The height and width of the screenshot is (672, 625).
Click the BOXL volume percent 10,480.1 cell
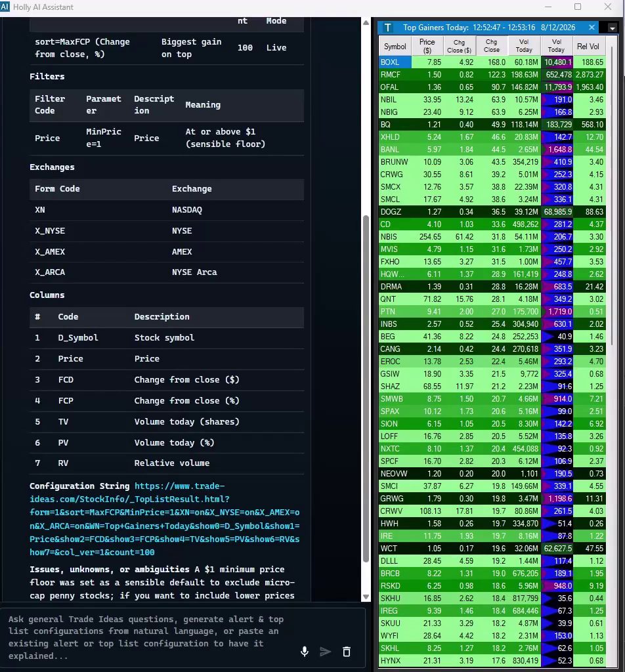pyautogui.click(x=557, y=62)
